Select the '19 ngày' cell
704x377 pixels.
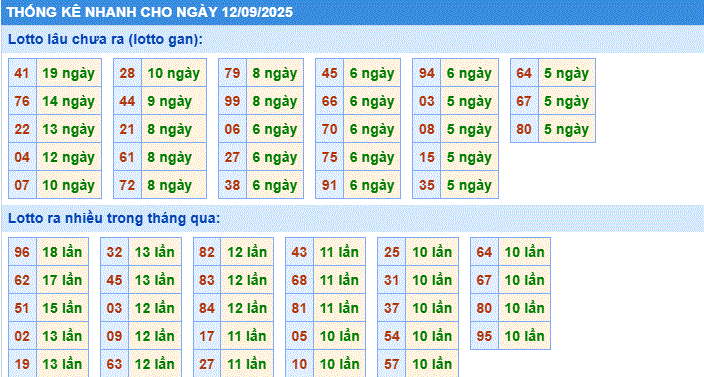tap(69, 73)
